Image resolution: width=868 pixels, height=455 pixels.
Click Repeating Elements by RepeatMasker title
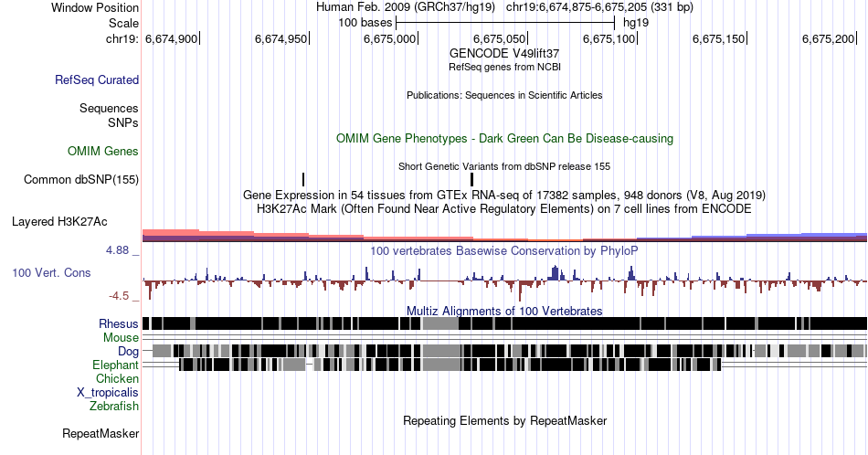504,420
